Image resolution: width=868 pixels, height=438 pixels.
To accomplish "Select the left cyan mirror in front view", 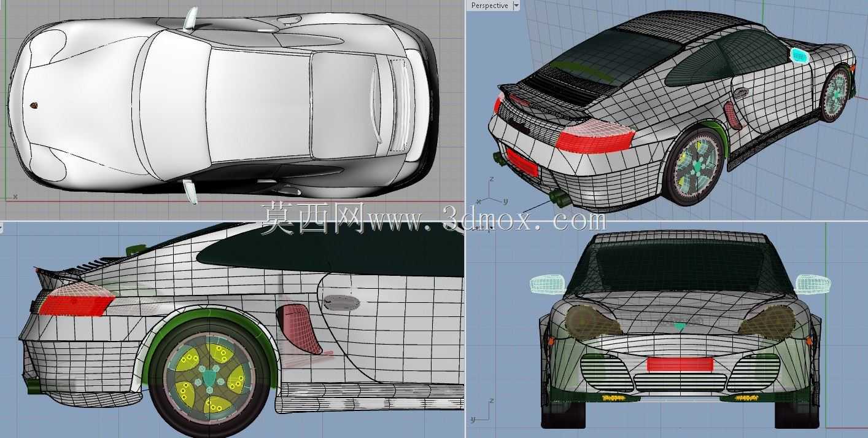I will tap(548, 284).
